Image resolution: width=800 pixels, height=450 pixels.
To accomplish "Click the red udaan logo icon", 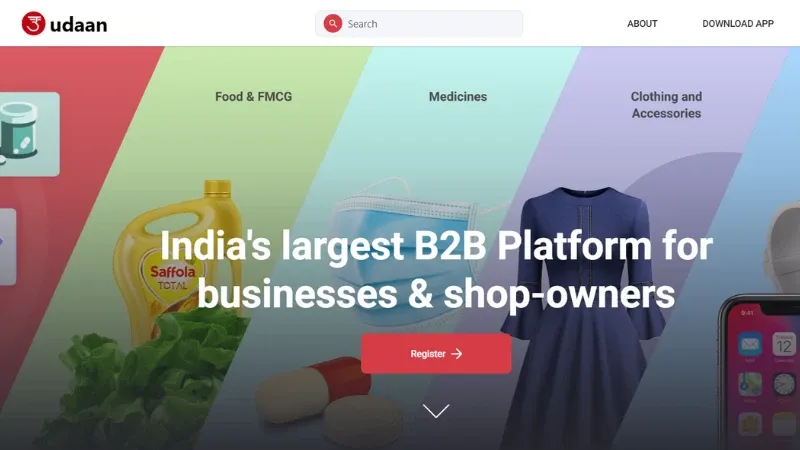I will (x=33, y=23).
